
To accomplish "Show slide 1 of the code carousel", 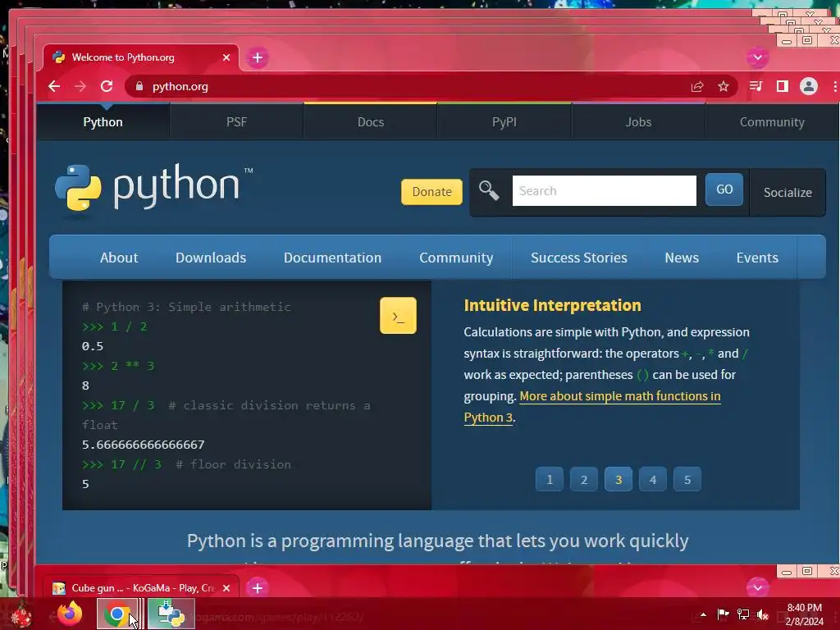I will click(549, 479).
